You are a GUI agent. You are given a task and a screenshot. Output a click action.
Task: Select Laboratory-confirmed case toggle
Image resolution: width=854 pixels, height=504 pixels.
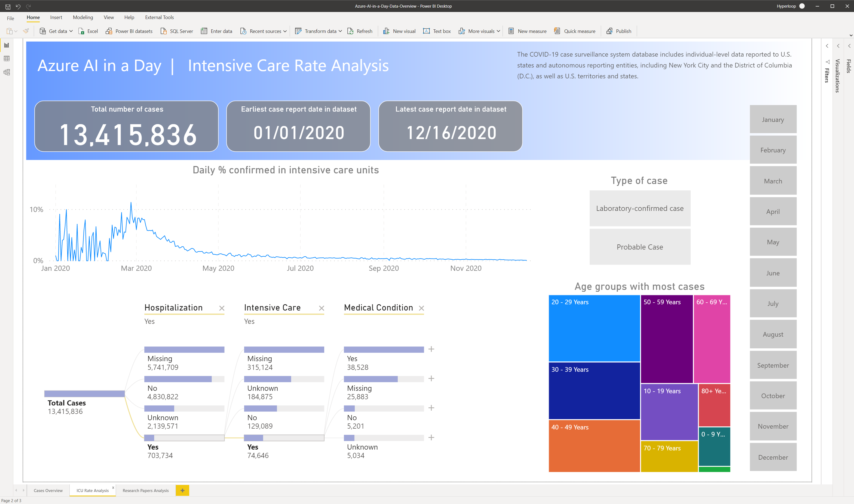[639, 208]
